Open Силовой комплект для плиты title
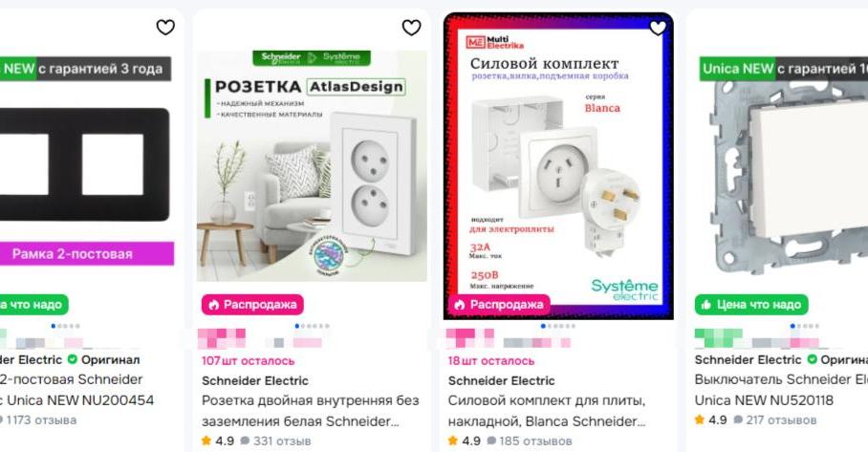Image resolution: width=868 pixels, height=452 pixels. click(547, 411)
